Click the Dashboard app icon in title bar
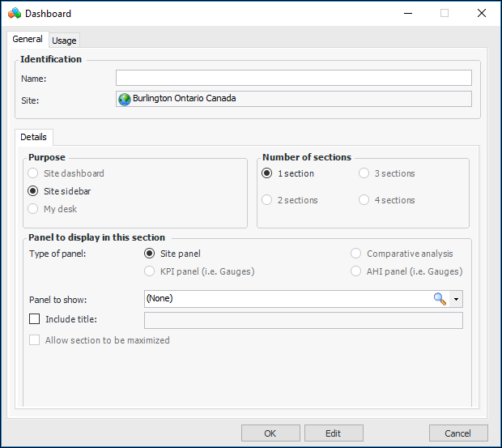502x448 pixels. [x=15, y=13]
